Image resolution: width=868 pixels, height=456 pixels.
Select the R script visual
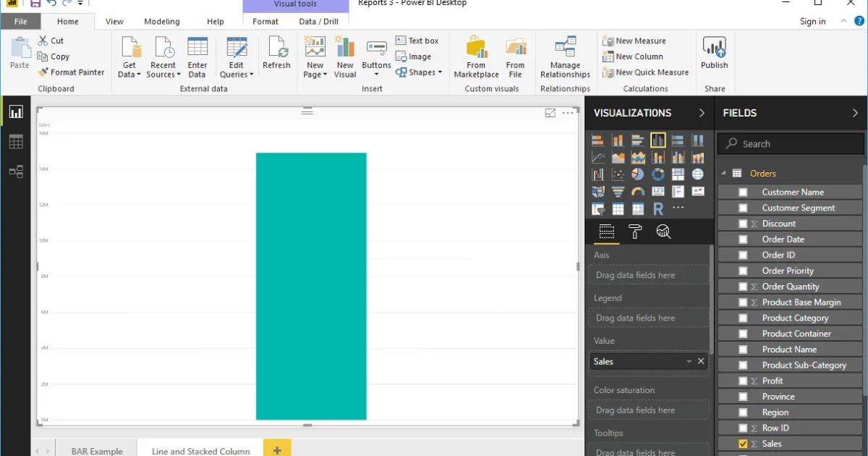(x=658, y=208)
